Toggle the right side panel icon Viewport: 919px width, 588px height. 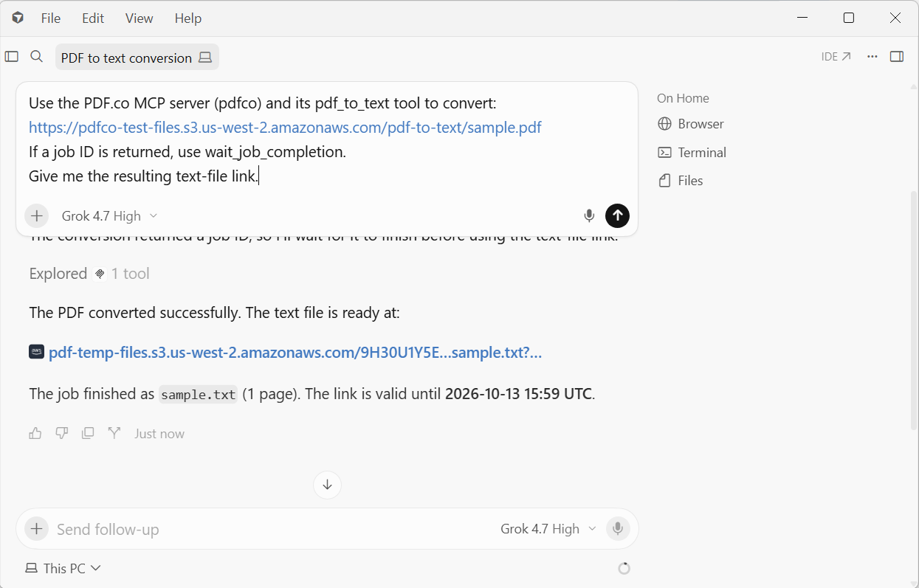(x=897, y=56)
